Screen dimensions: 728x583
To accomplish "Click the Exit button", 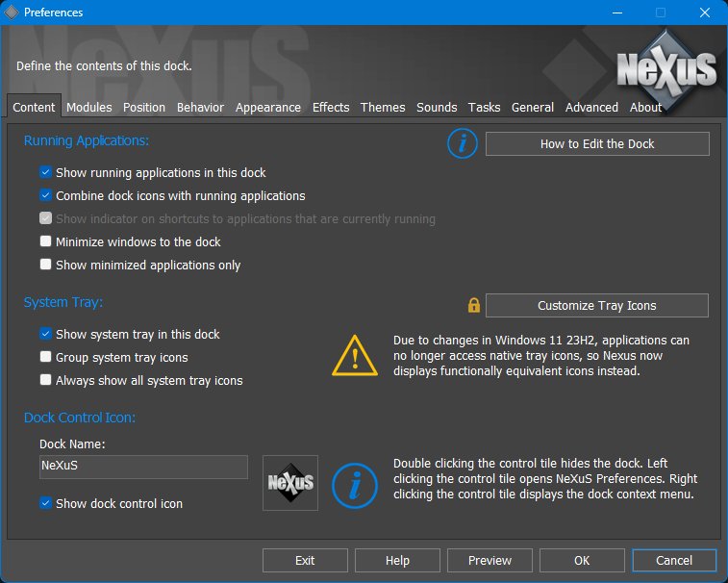I will [x=305, y=560].
